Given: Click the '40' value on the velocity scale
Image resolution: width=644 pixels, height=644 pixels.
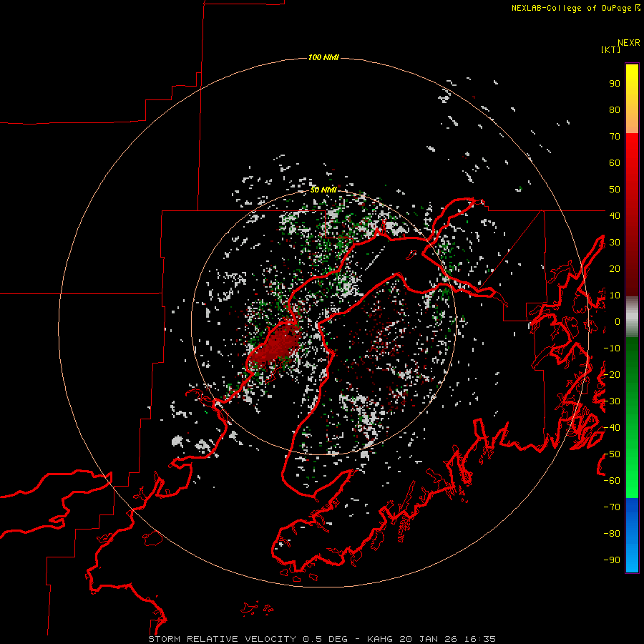Looking at the screenshot, I should click(x=615, y=215).
